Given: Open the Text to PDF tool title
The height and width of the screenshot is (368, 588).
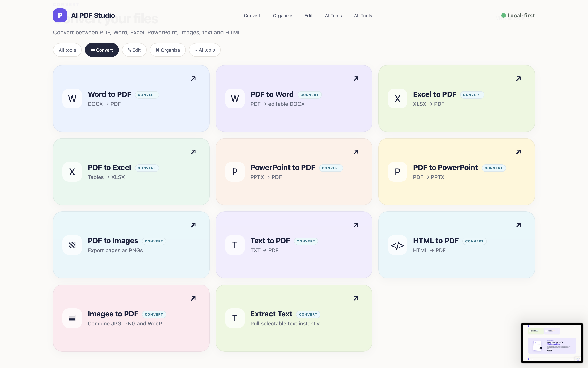Looking at the screenshot, I should tap(270, 241).
